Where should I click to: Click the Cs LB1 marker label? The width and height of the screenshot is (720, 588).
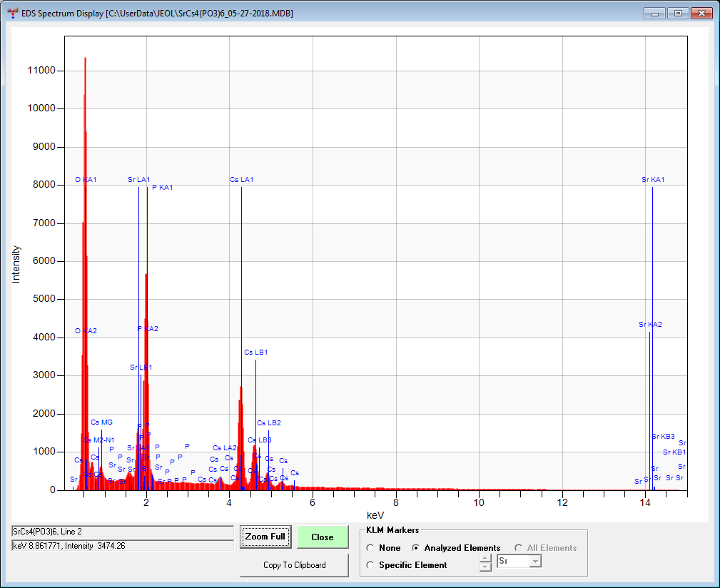tap(255, 353)
